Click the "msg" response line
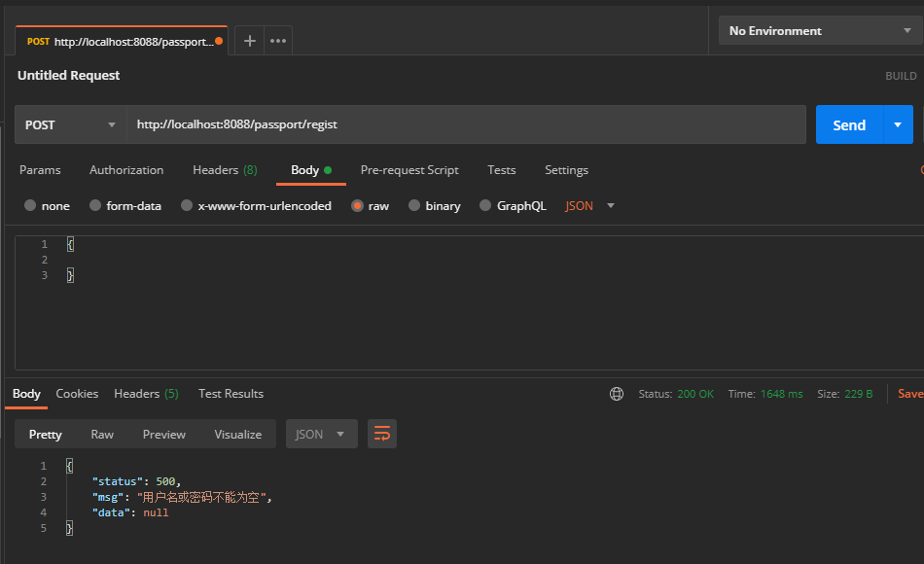 pyautogui.click(x=182, y=498)
